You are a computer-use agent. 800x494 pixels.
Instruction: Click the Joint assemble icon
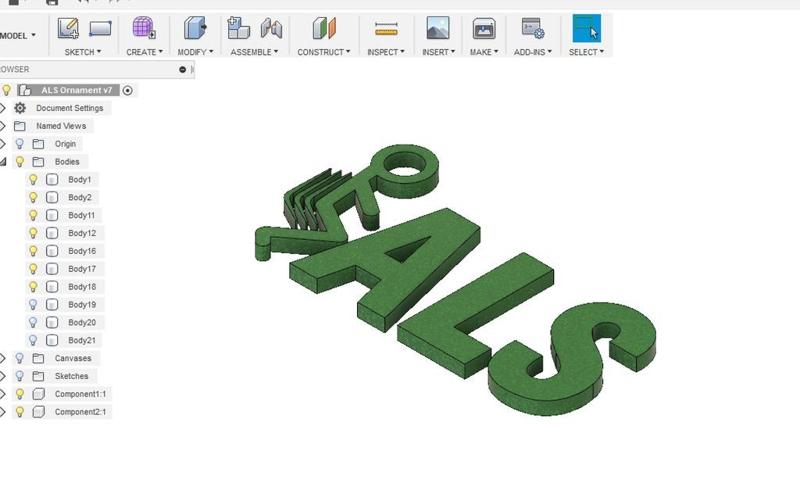[271, 29]
